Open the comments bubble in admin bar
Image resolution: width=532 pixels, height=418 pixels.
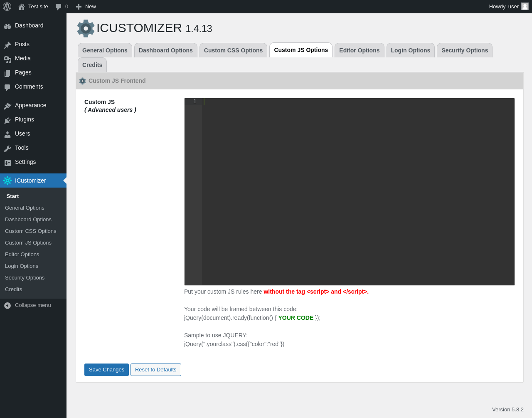tap(59, 7)
